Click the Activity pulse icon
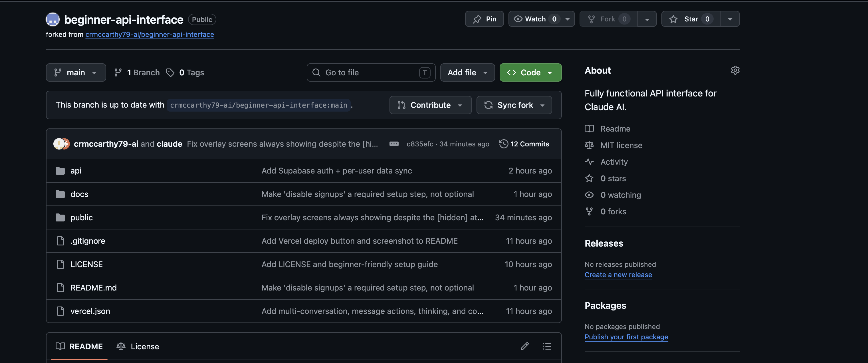 (x=589, y=162)
